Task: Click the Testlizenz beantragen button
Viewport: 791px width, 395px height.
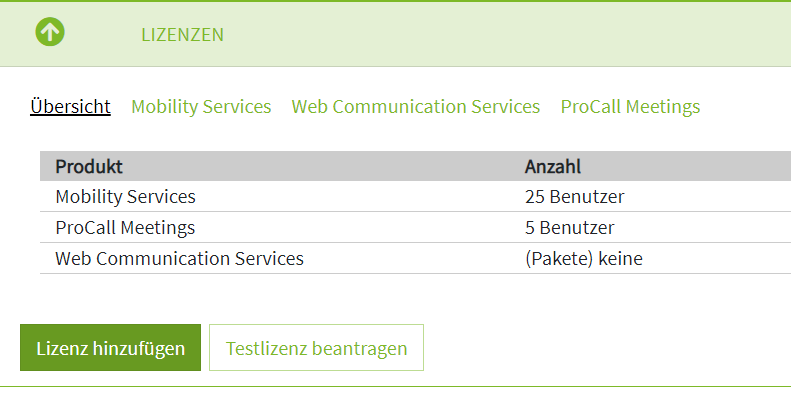Action: pyautogui.click(x=316, y=348)
